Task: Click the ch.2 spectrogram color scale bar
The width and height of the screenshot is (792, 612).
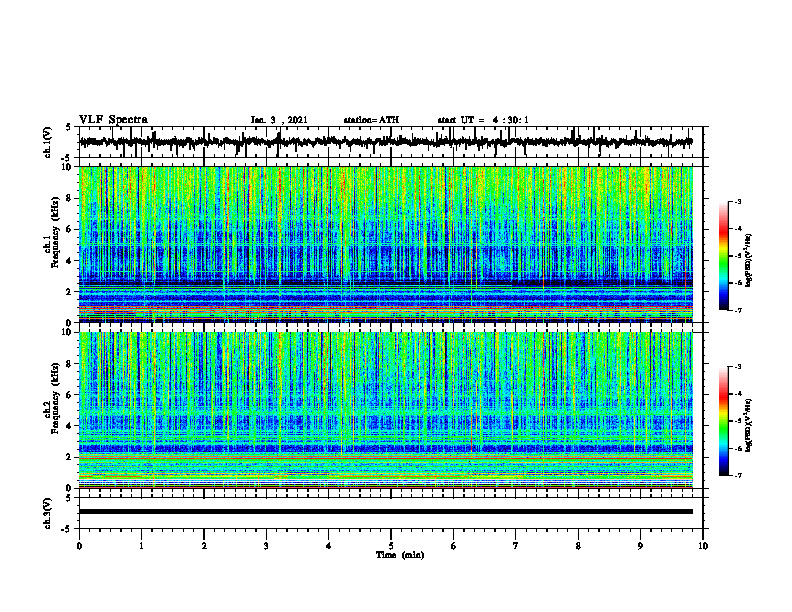Action: (x=723, y=421)
